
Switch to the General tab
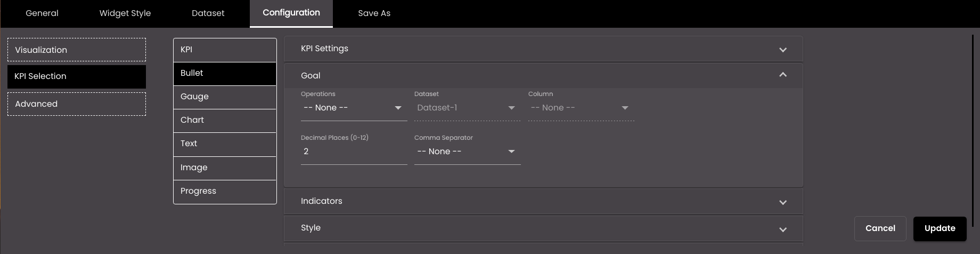point(42,13)
